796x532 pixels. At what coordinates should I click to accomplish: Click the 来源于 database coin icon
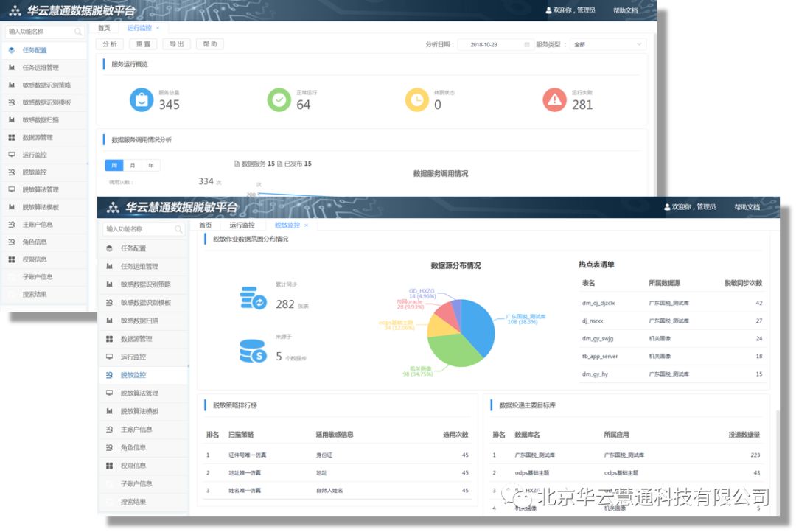click(254, 351)
